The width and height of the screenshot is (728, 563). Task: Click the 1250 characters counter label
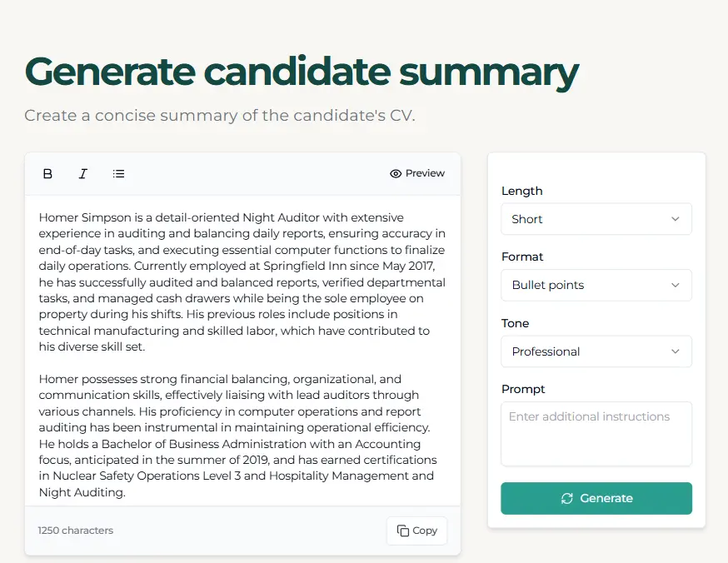tap(75, 531)
